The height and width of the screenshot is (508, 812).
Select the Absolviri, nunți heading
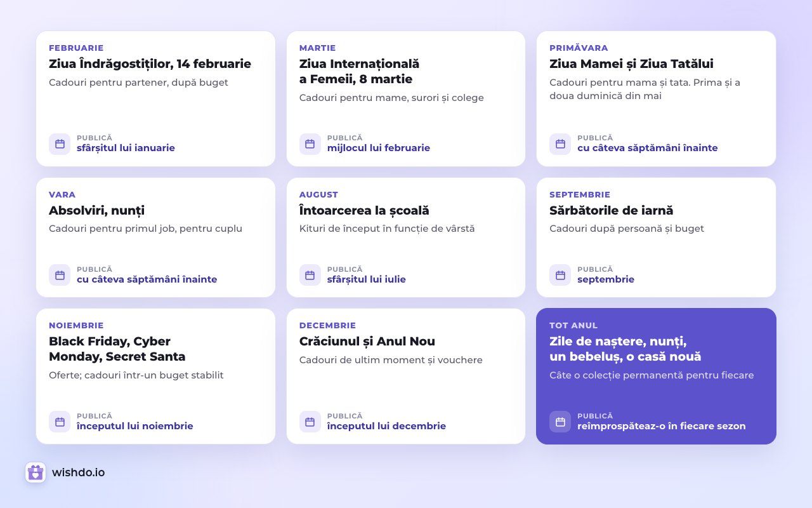coord(96,210)
